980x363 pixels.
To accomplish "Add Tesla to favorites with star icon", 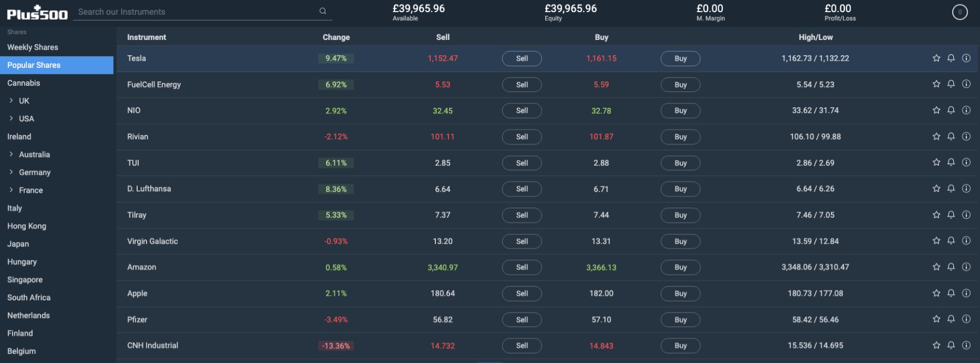I will coord(936,58).
